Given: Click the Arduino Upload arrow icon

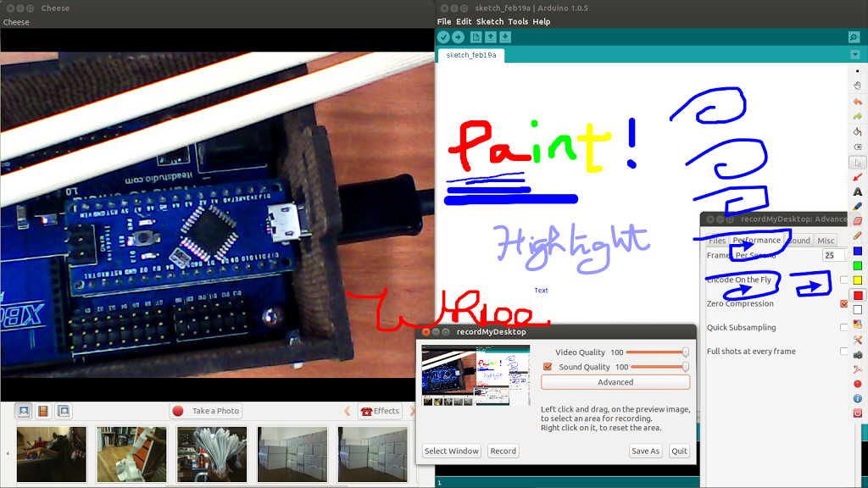Looking at the screenshot, I should tap(458, 36).
